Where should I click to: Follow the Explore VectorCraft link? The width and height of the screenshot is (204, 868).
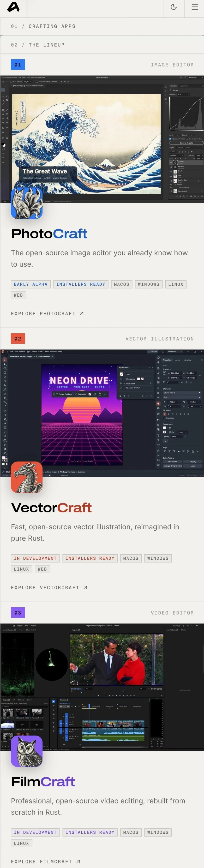[x=49, y=587]
